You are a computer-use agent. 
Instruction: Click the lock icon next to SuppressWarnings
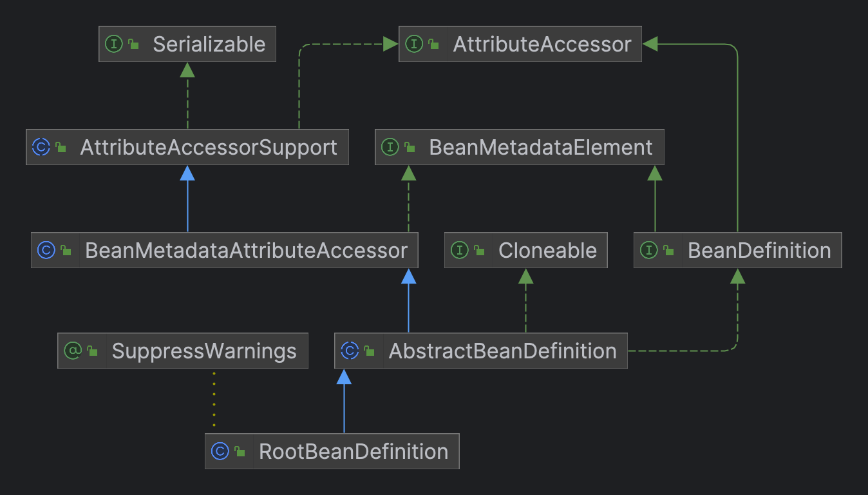click(x=92, y=351)
